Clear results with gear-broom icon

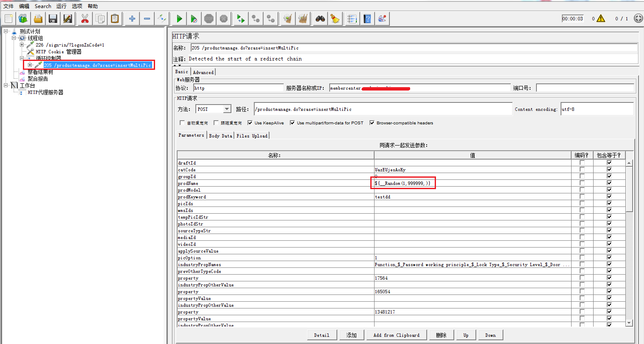[x=288, y=19]
